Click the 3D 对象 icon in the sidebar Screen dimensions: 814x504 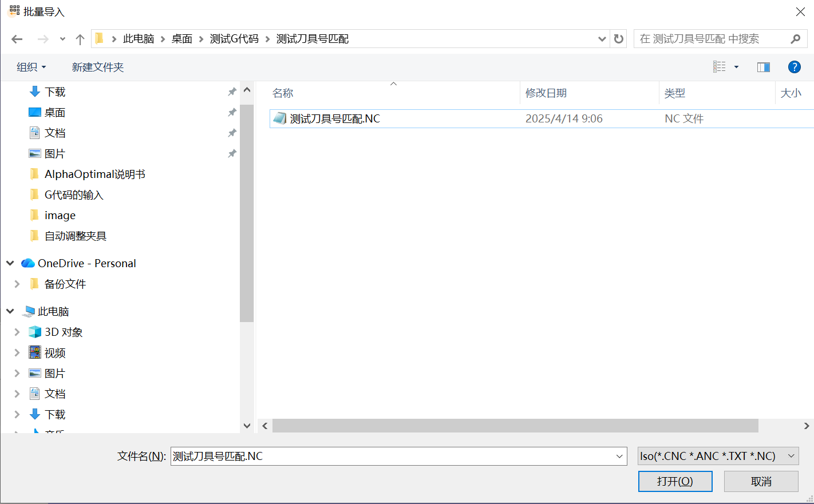tap(34, 332)
